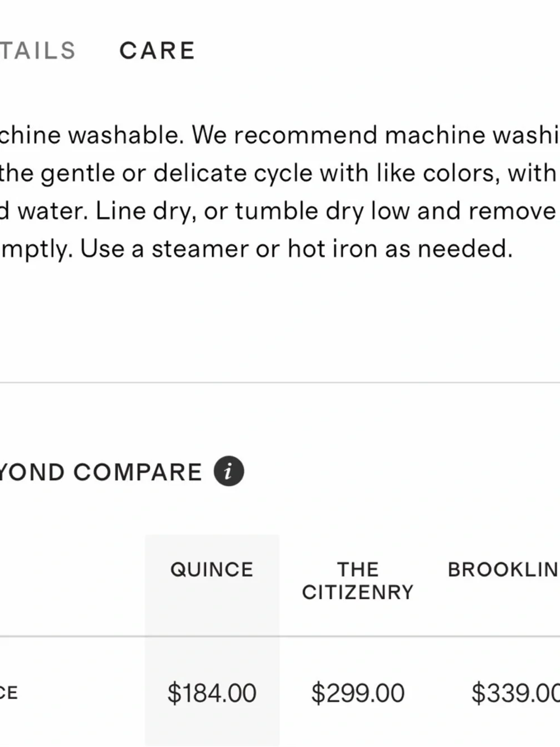The width and height of the screenshot is (560, 747).
Task: Switch to the Details tab
Action: pyautogui.click(x=37, y=51)
